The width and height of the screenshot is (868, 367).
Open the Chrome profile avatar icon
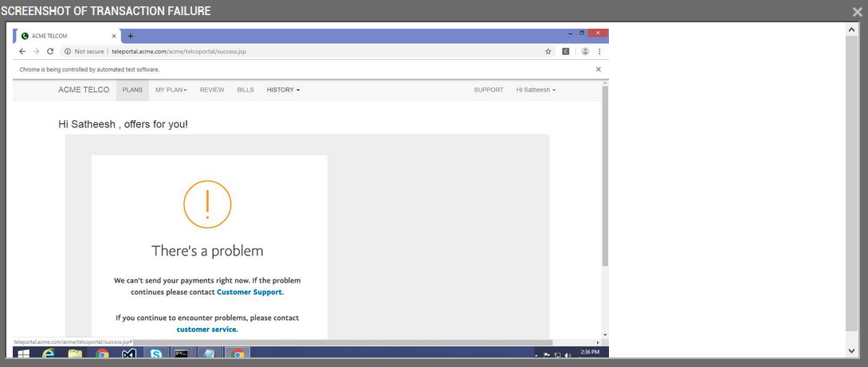[x=585, y=52]
